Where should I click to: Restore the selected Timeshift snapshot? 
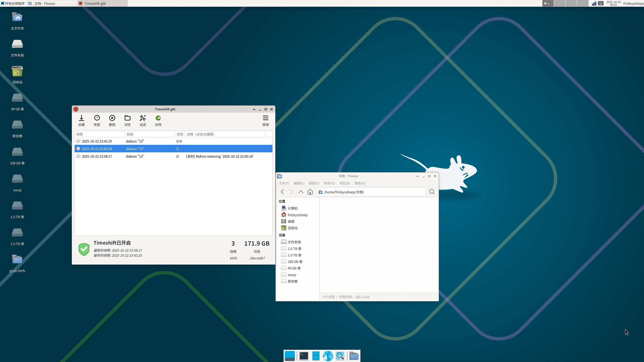[97, 121]
